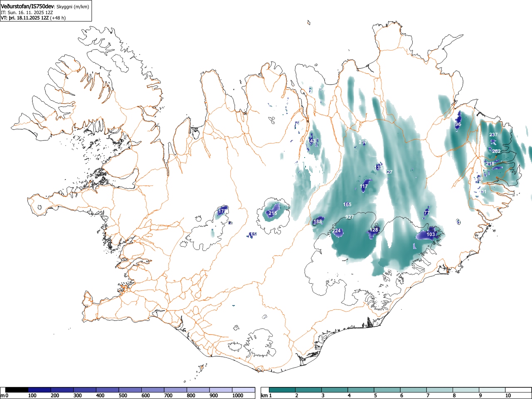
Task: Click the map value 224
Action: coord(337,231)
